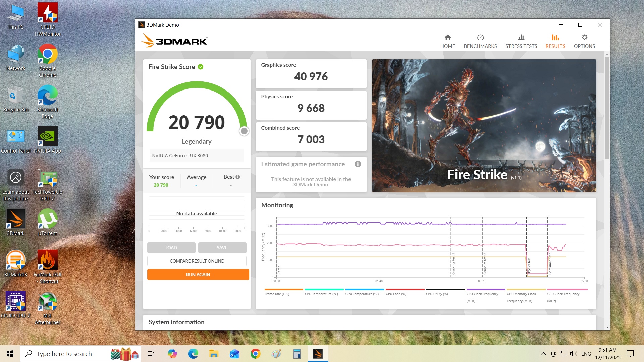The image size is (644, 362).
Task: Click the Fire Strike preview image
Action: point(484,126)
